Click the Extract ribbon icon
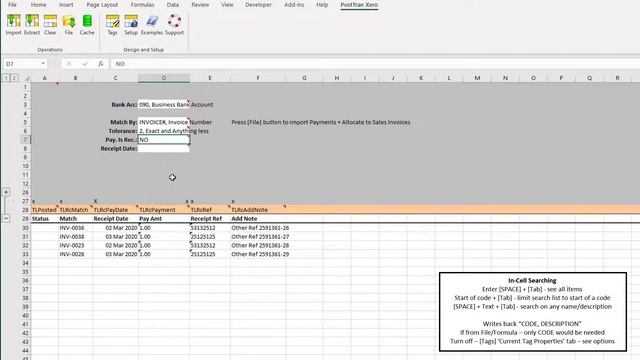 coord(32,25)
